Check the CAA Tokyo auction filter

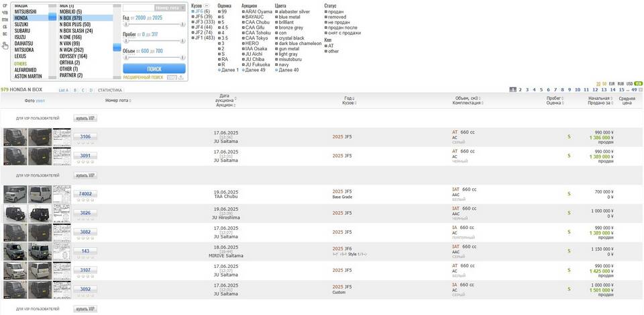pos(244,38)
